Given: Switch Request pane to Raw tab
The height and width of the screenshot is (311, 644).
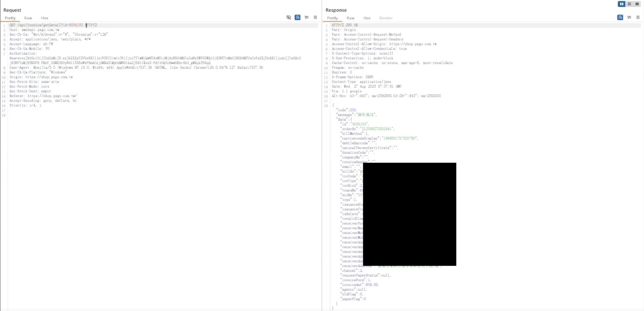Looking at the screenshot, I should coord(28,18).
